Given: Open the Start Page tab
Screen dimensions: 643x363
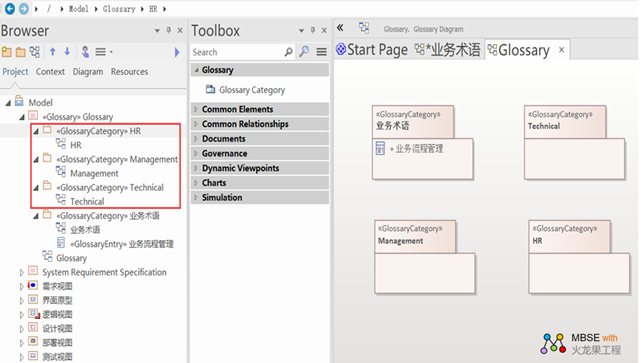Looking at the screenshot, I should (x=372, y=50).
